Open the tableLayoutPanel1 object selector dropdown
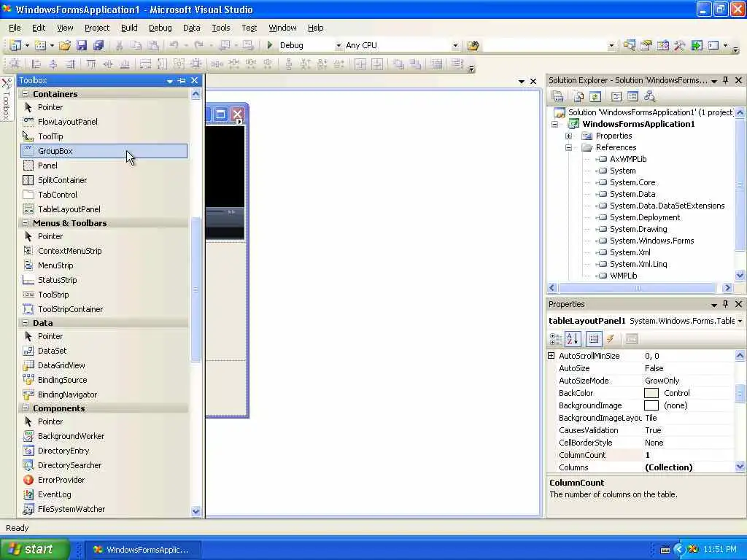Screen dimensions: 747x560 pyautogui.click(x=740, y=322)
